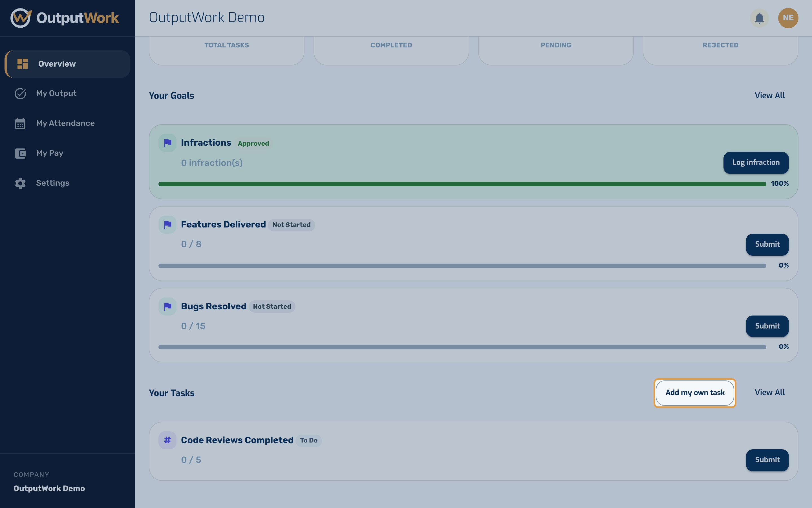Submit progress for Bugs Resolved
Screen dimensions: 812x508
[x=767, y=326]
